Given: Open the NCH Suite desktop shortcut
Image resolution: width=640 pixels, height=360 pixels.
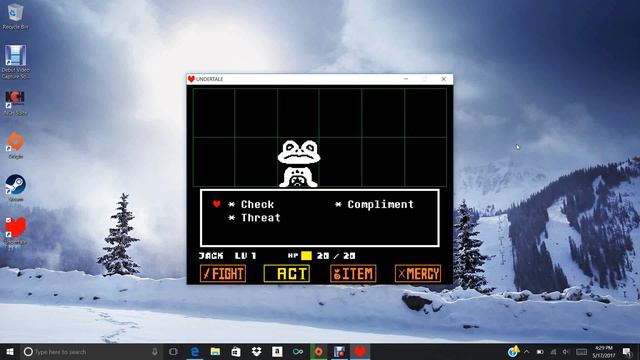Looking at the screenshot, I should click(x=16, y=103).
